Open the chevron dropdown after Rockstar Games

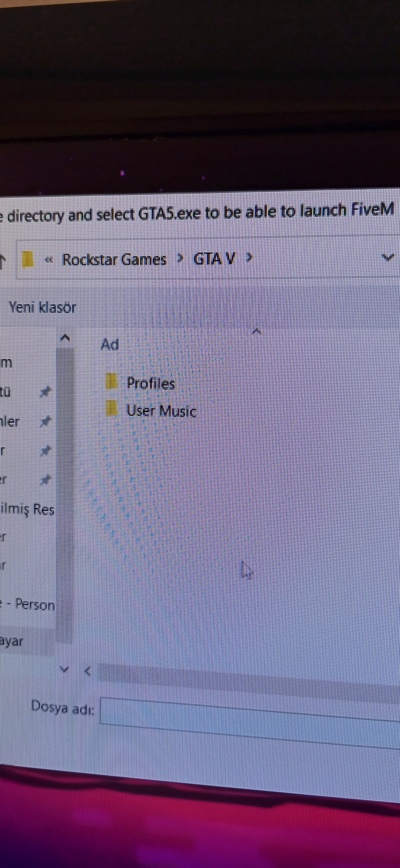coord(180,258)
